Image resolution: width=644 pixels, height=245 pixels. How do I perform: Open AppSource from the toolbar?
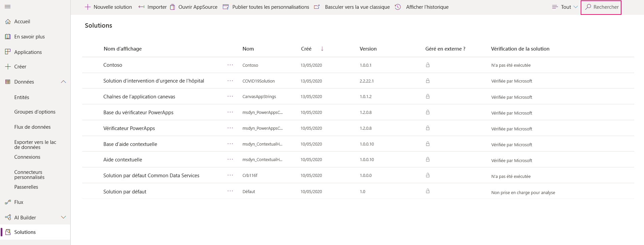pos(194,7)
